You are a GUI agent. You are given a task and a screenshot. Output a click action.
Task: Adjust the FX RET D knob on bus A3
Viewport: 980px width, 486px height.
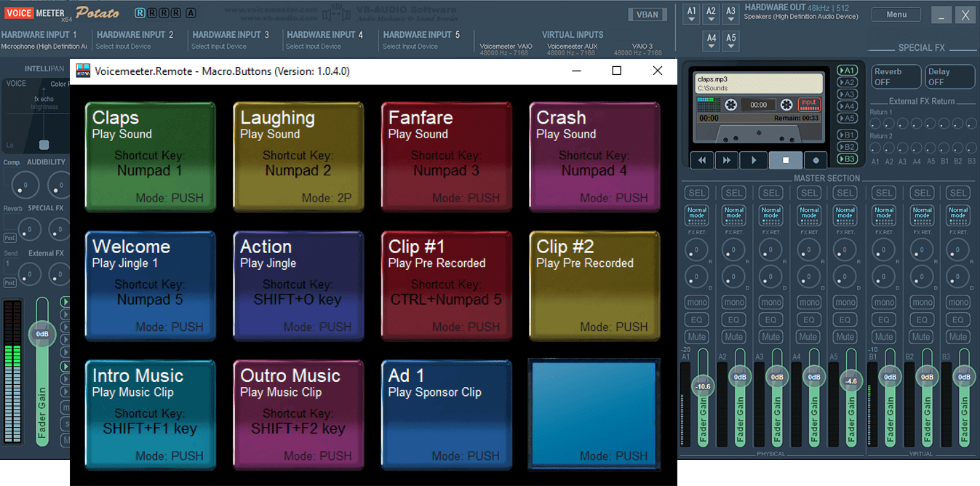pos(771,276)
